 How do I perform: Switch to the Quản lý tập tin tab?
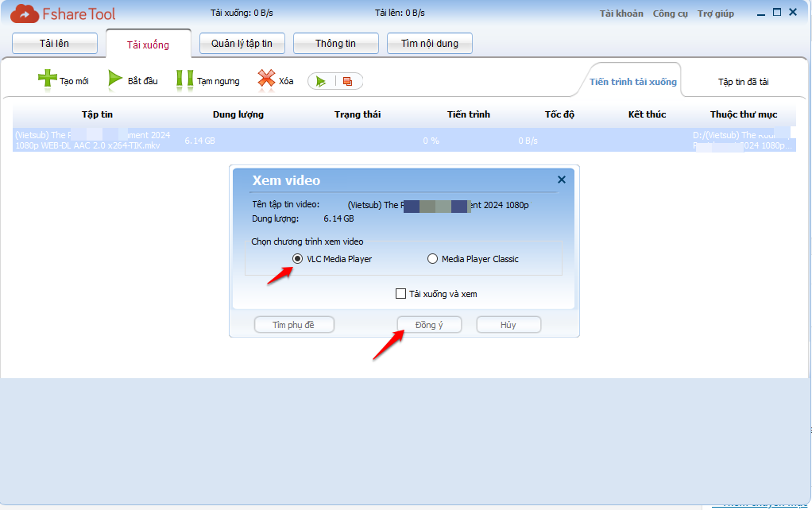coord(242,44)
